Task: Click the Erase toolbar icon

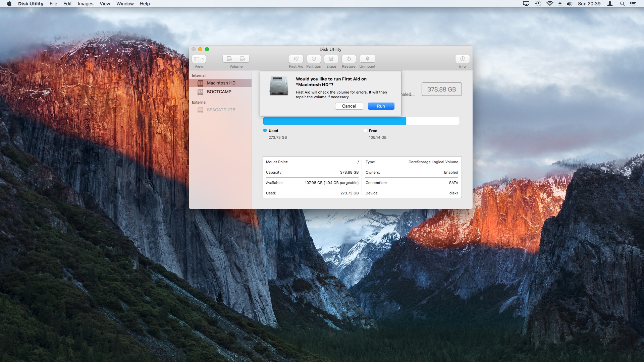Action: coord(331,59)
